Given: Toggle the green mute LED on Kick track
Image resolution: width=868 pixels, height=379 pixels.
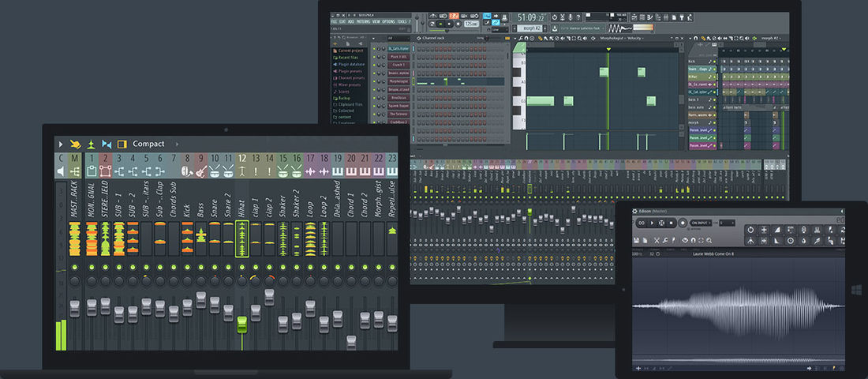Looking at the screenshot, I should [x=187, y=267].
